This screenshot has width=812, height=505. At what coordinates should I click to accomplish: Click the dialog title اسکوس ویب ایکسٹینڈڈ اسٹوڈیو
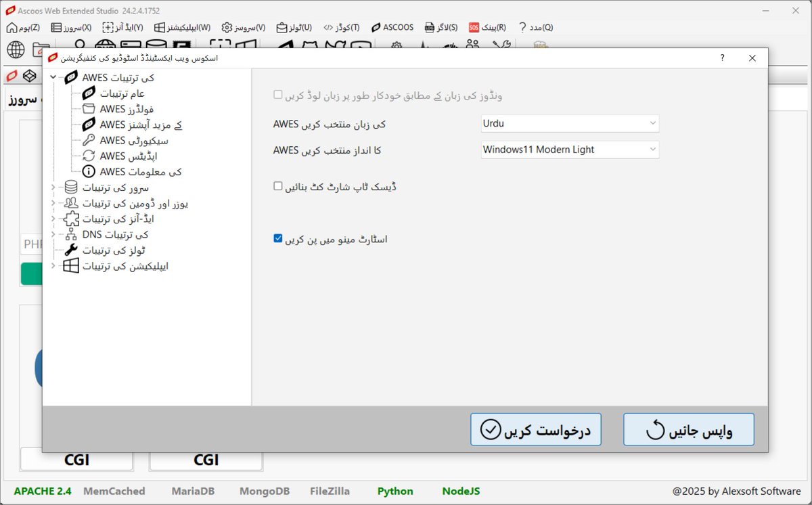click(139, 58)
